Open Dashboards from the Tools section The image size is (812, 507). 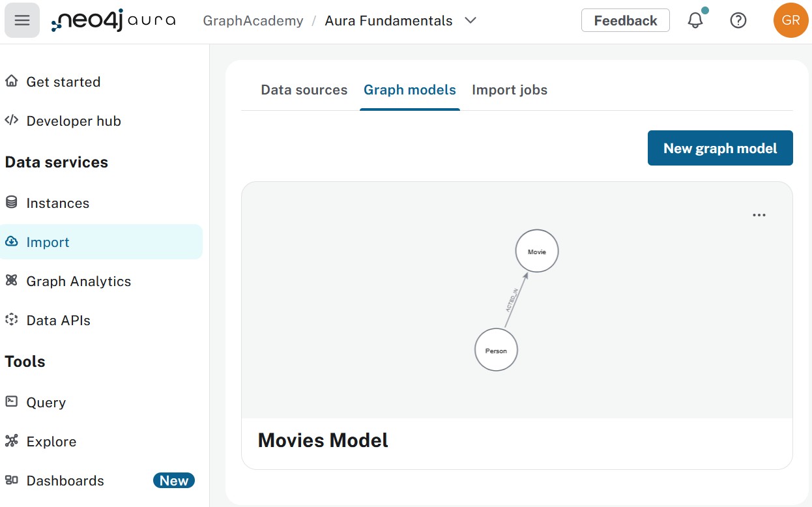click(65, 480)
